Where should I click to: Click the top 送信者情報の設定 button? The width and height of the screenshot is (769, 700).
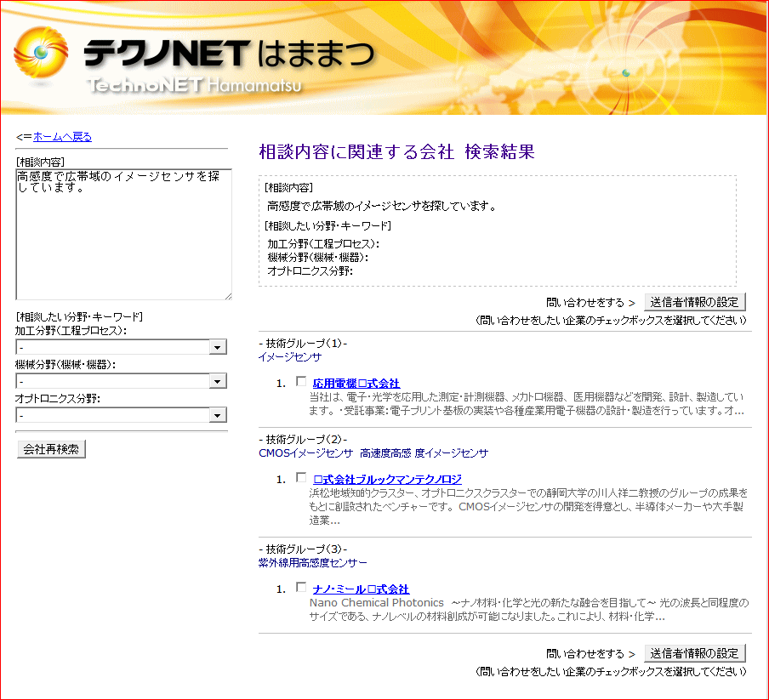694,302
